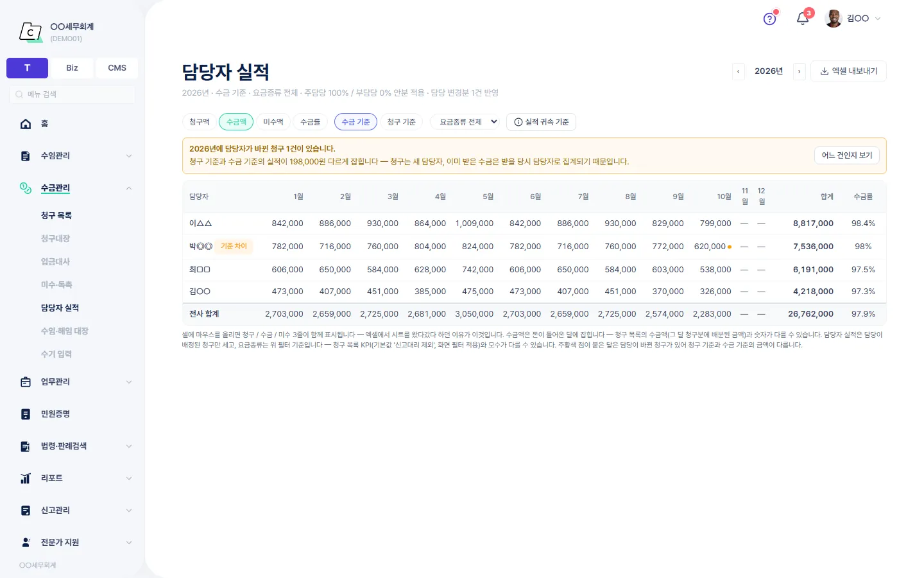Viewport: 924px width, 578px height.
Task: Open the 김OO user menu chevron
Action: [878, 19]
